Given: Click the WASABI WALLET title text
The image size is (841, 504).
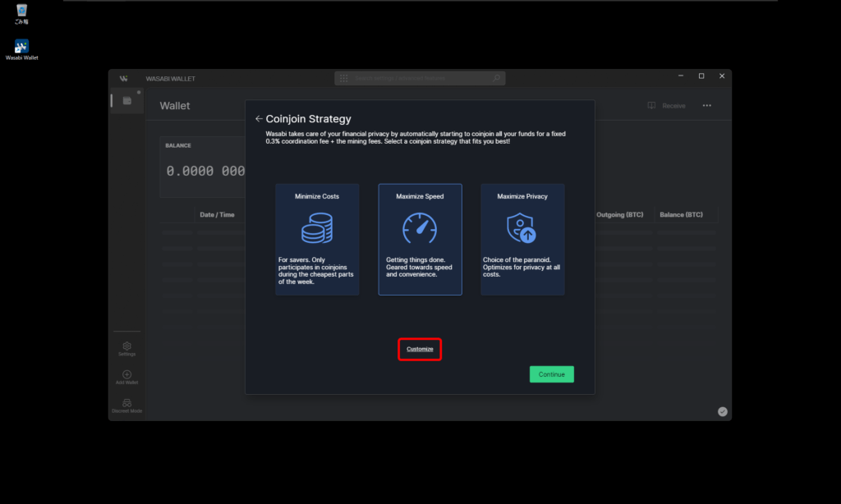Looking at the screenshot, I should coord(171,79).
